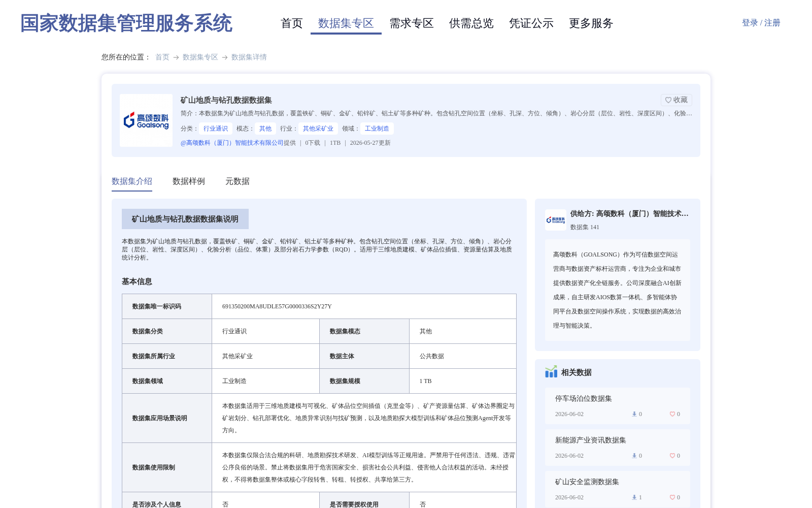Screen dimensions: 812x508
Task: Click the 基本信息 section heading
Action: click(x=137, y=281)
